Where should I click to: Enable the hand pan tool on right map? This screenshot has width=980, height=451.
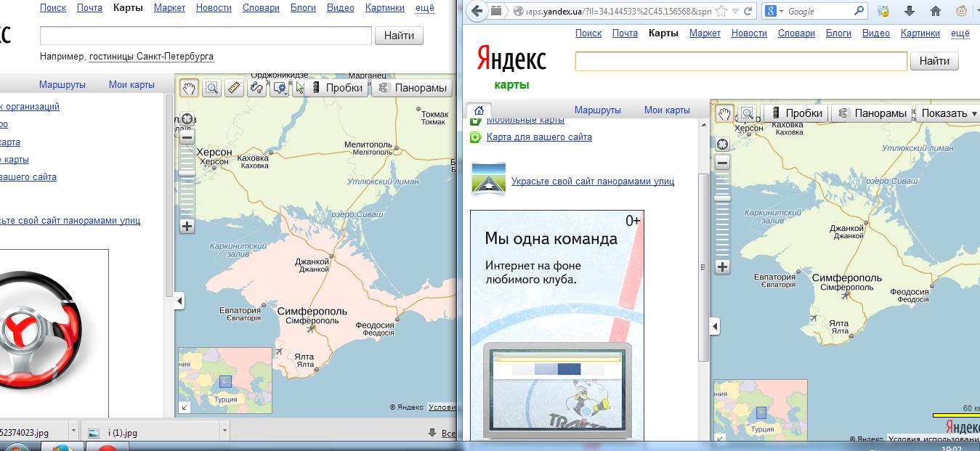pos(724,113)
